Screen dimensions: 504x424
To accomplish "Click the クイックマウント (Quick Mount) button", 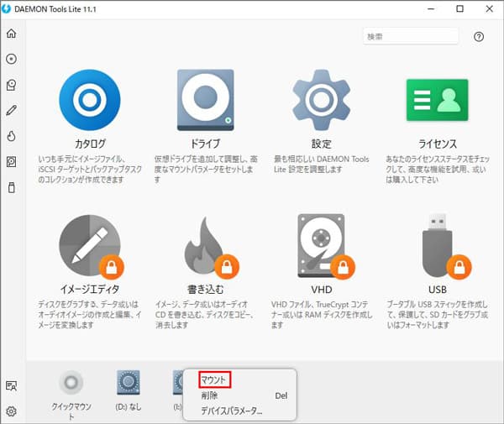I will (x=71, y=385).
